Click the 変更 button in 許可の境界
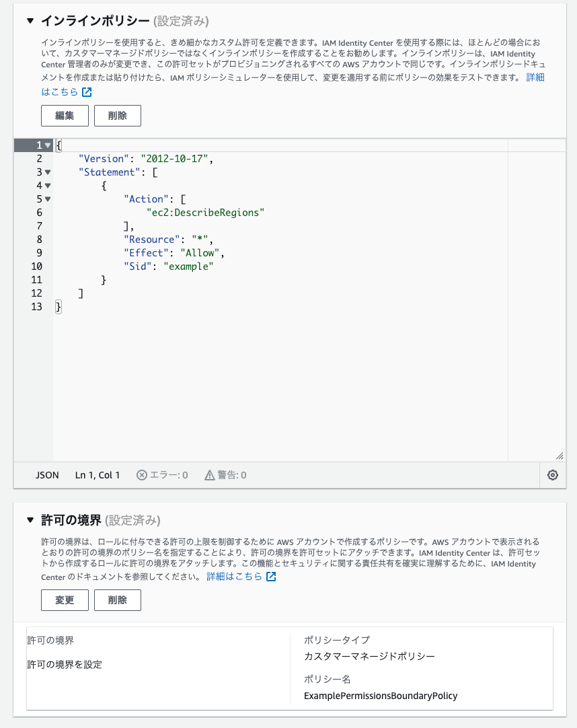 [x=64, y=599]
